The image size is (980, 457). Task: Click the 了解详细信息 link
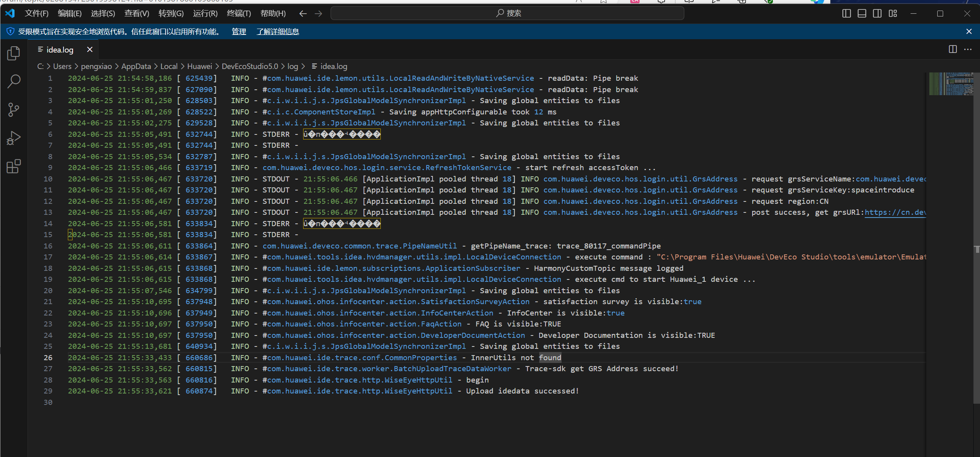point(278,32)
